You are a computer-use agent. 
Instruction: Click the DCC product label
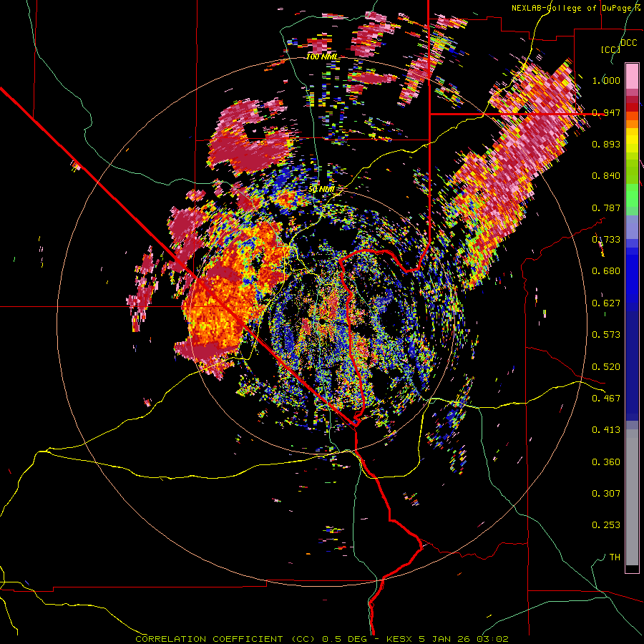pyautogui.click(x=628, y=42)
